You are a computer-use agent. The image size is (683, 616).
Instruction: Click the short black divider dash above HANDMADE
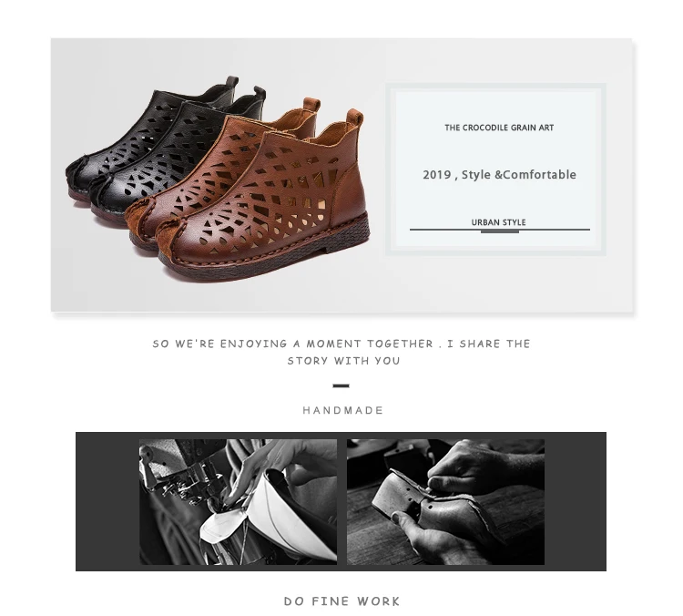[x=341, y=385]
